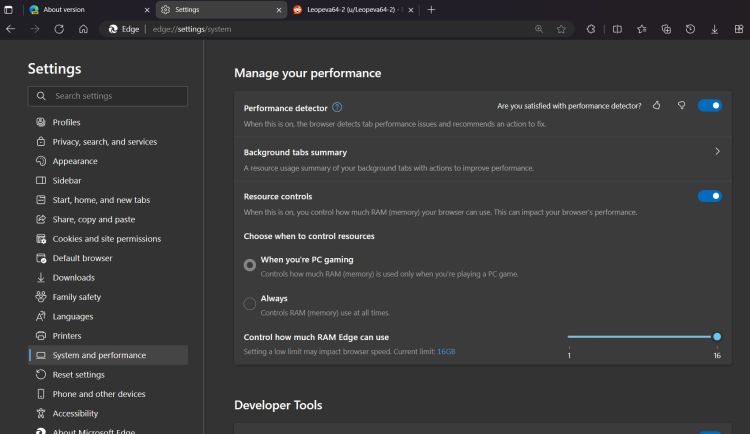
Task: Open Default browser settings
Action: (108, 258)
